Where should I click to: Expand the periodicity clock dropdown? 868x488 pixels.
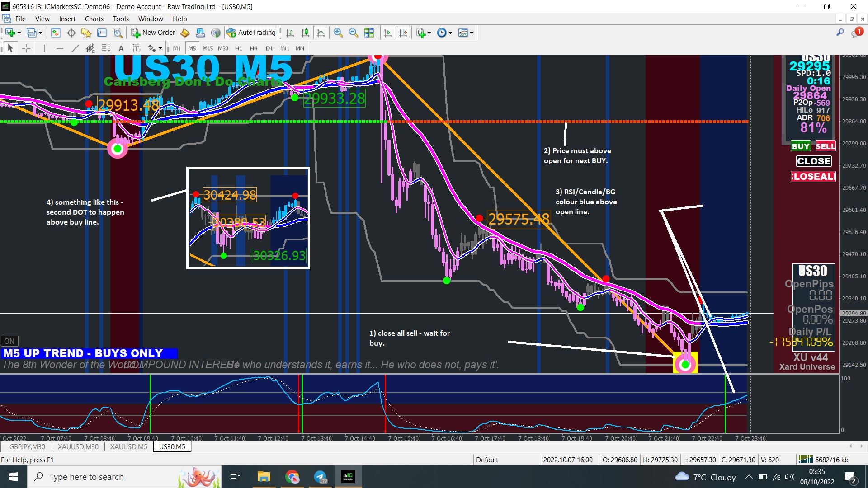point(450,33)
